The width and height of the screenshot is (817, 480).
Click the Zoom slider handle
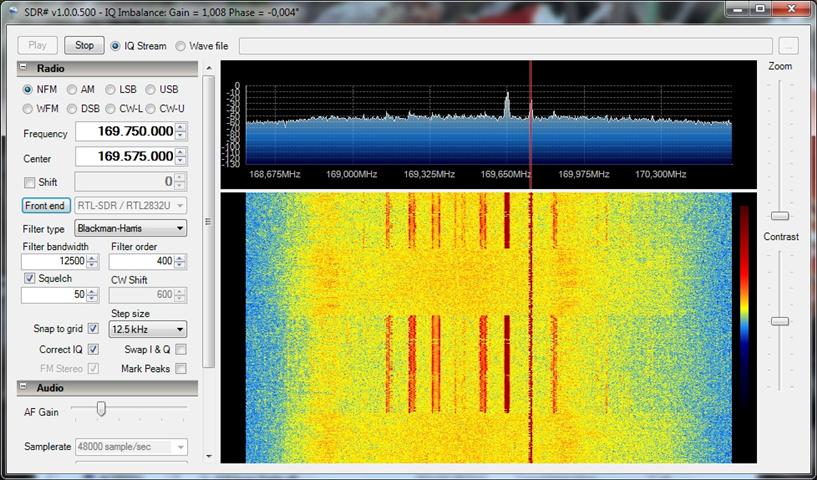click(x=779, y=215)
